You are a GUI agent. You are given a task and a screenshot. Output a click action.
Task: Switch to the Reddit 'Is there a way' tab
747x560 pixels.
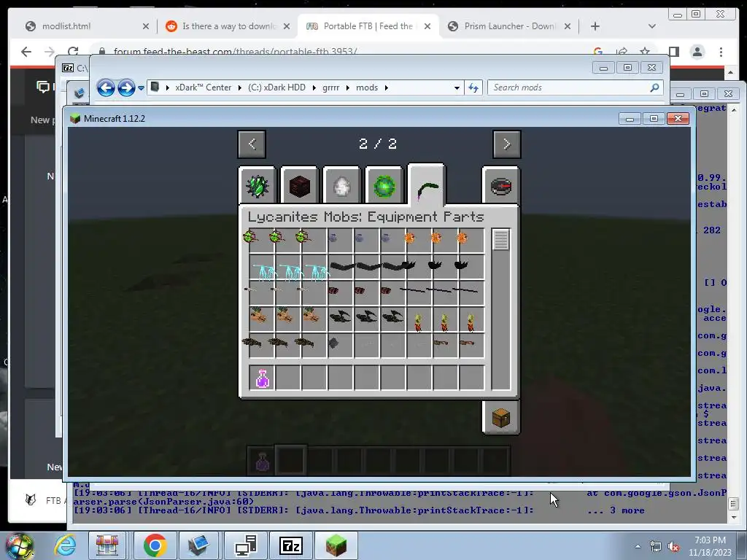pos(228,26)
